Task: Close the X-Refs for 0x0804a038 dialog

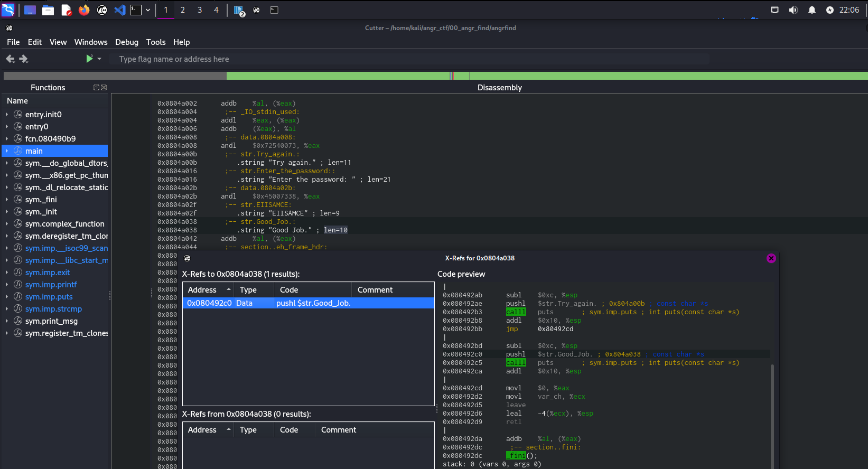Action: click(771, 258)
